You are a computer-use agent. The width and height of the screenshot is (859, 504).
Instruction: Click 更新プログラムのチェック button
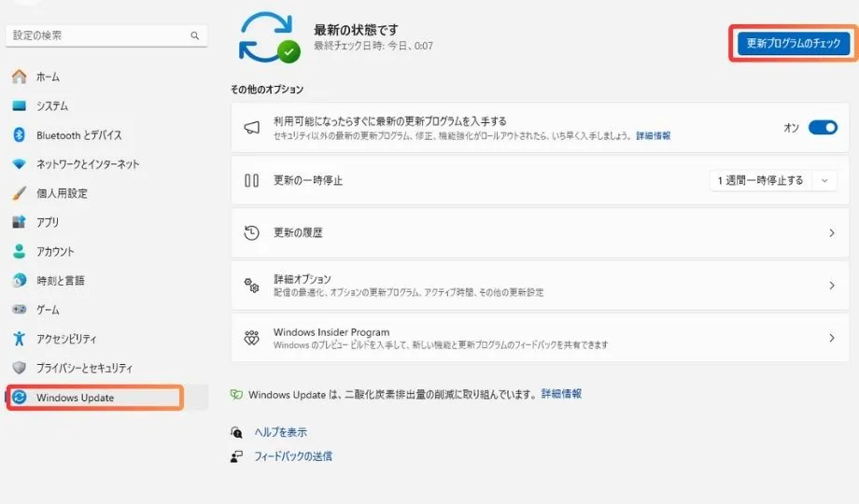click(x=794, y=43)
